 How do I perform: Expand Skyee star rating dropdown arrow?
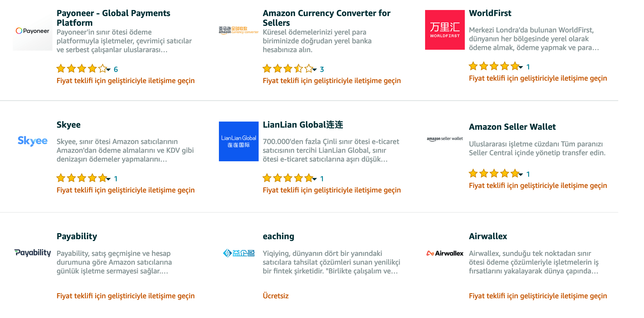(x=109, y=179)
